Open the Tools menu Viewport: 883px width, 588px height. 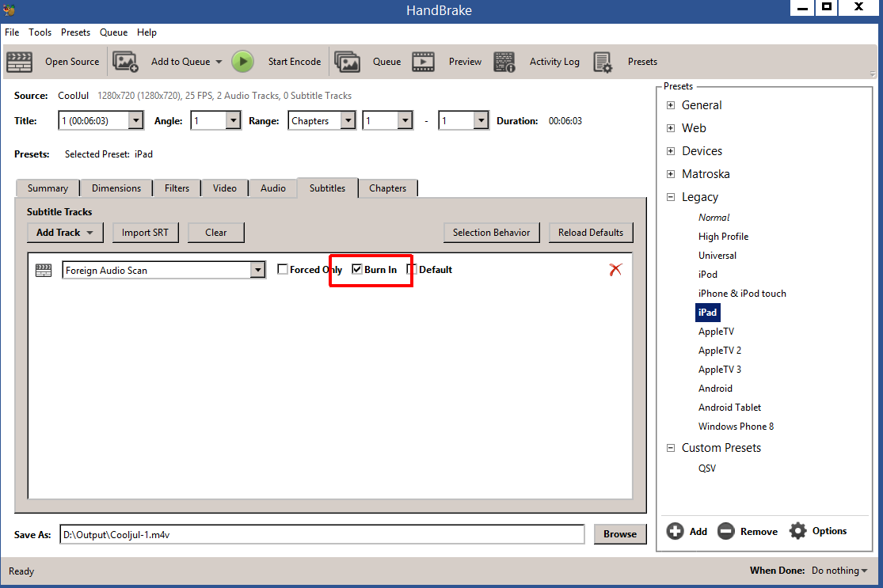40,32
